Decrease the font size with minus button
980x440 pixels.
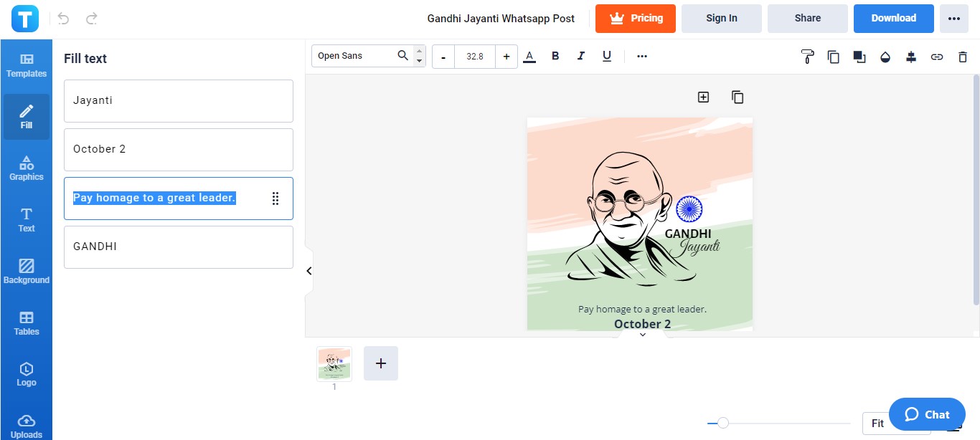pos(443,56)
